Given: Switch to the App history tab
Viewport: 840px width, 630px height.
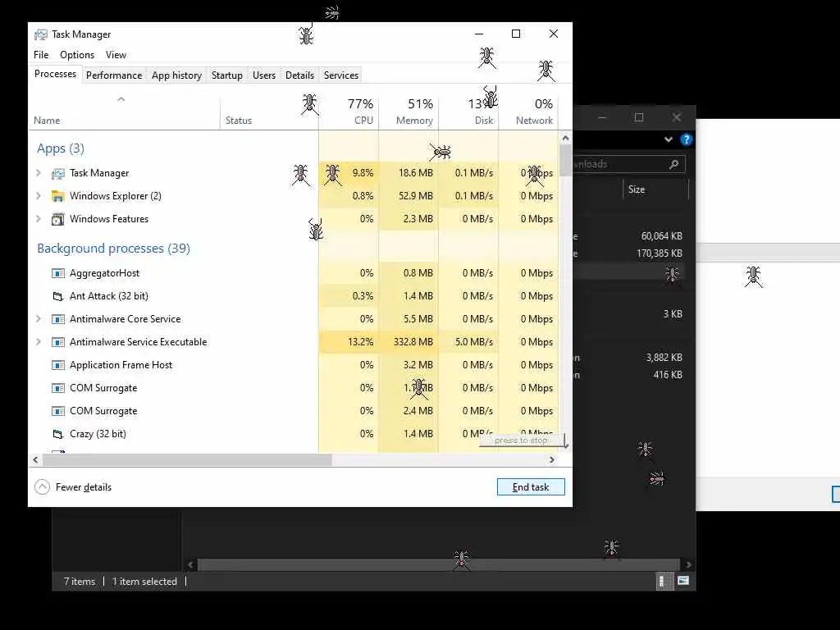Looking at the screenshot, I should click(177, 75).
